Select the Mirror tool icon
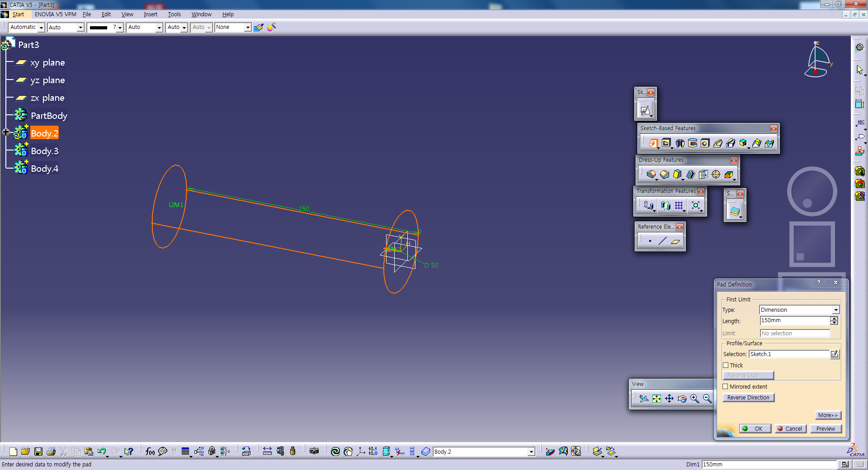The image size is (868, 470). (x=666, y=206)
